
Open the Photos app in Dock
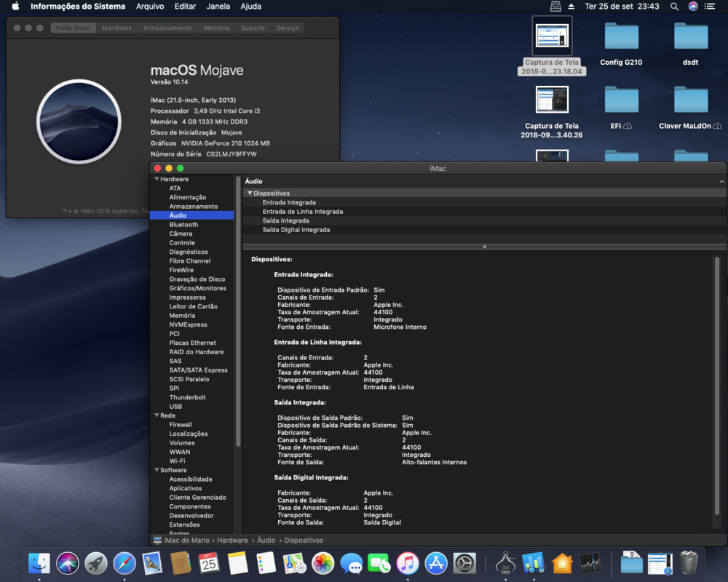(323, 563)
